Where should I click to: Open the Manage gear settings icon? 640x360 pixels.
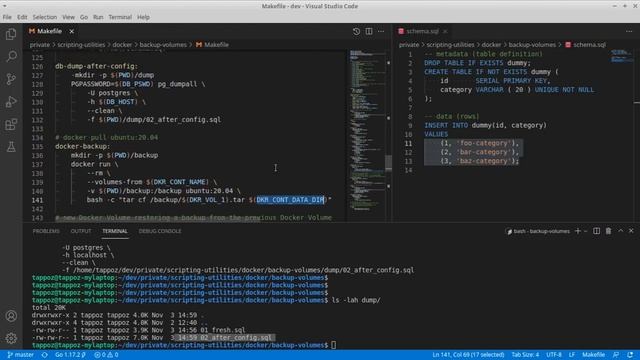pos(11,338)
